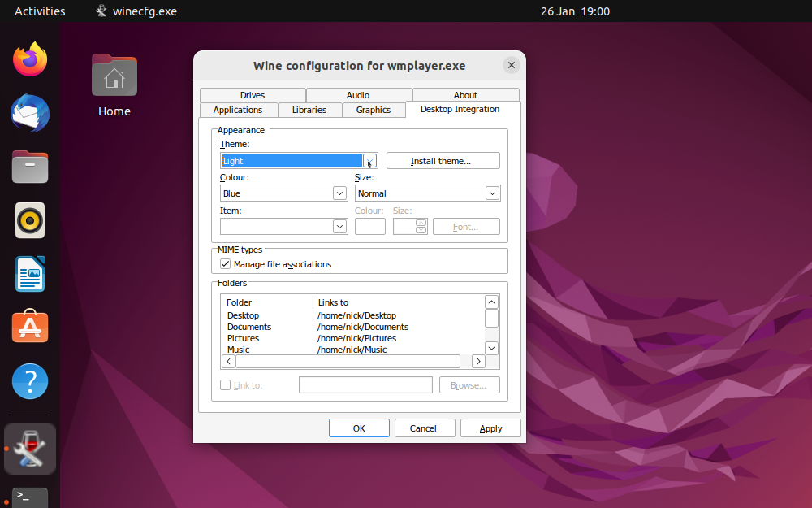Screen dimensions: 812x508
Task: Open Ubuntu Software store icon
Action: click(30, 327)
